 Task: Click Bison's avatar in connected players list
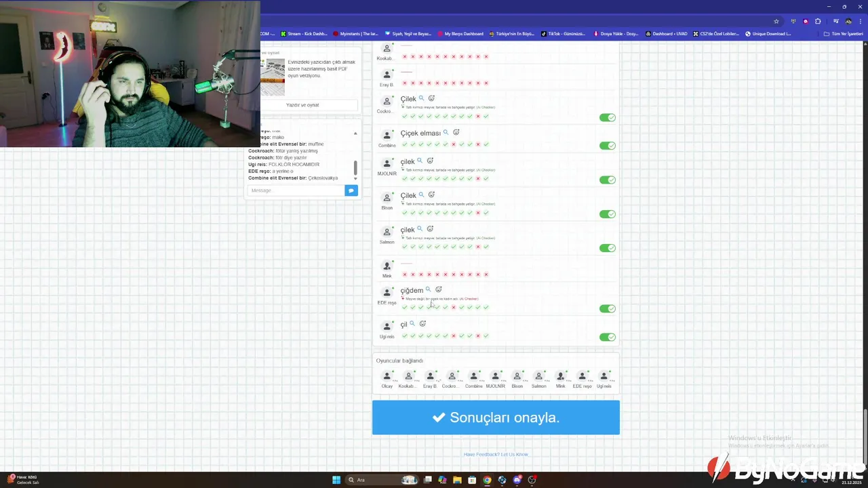pyautogui.click(x=517, y=375)
